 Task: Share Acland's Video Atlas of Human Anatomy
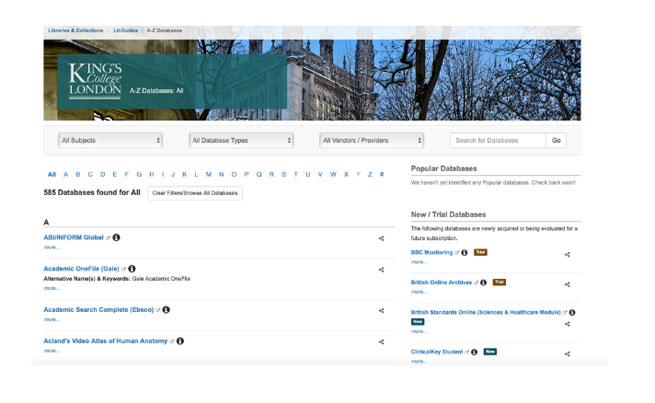[x=381, y=342]
